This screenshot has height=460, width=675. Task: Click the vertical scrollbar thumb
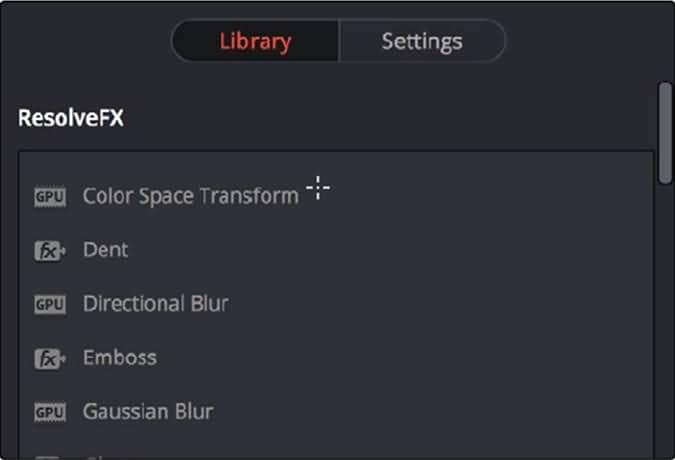664,132
